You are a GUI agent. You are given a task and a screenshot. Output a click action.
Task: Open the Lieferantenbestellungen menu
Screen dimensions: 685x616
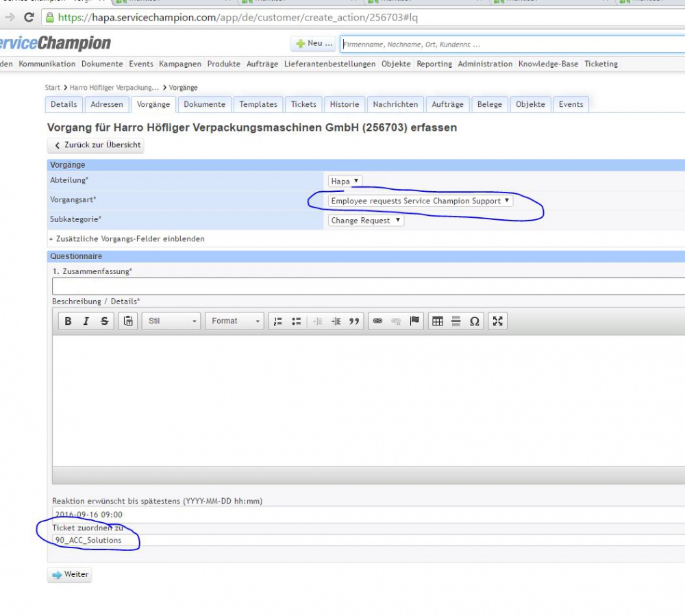330,64
